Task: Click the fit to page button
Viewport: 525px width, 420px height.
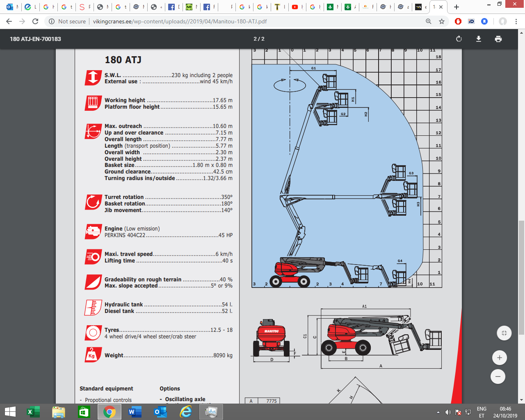Action: pyautogui.click(x=504, y=333)
